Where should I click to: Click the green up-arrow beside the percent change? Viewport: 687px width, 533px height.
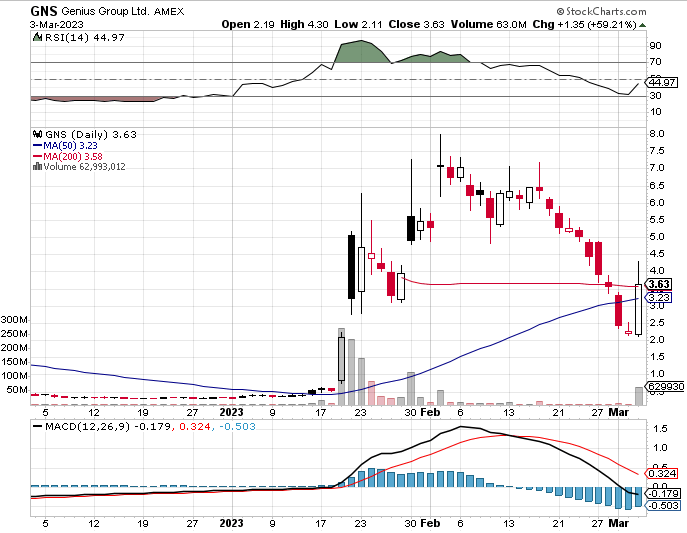[x=642, y=25]
